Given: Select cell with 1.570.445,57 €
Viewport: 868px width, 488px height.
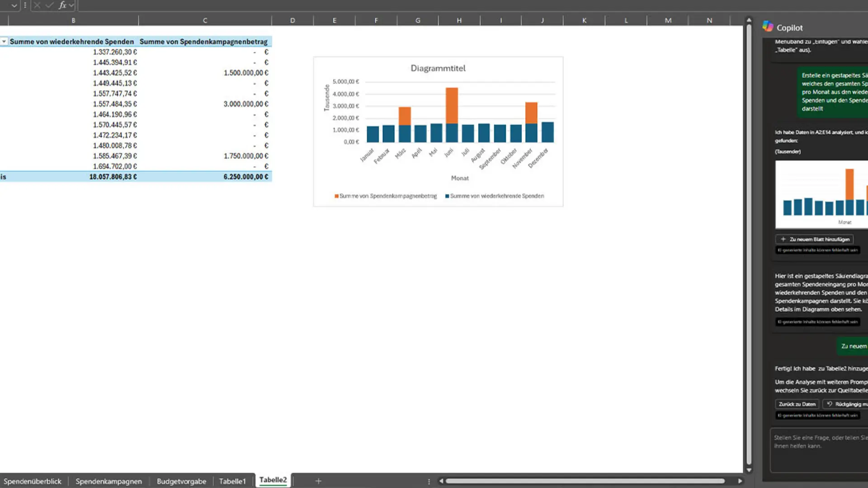Looking at the screenshot, I should pos(115,125).
